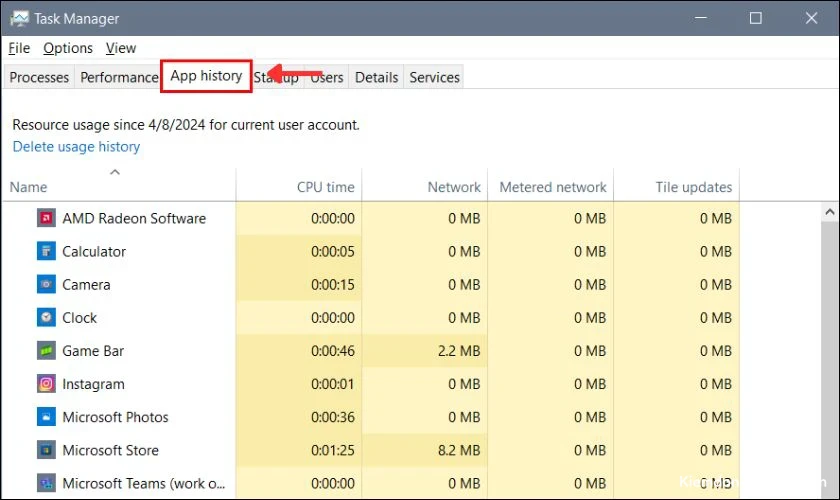Click Calculator's CPU time 0:00:05
The height and width of the screenshot is (500, 840).
tap(333, 251)
